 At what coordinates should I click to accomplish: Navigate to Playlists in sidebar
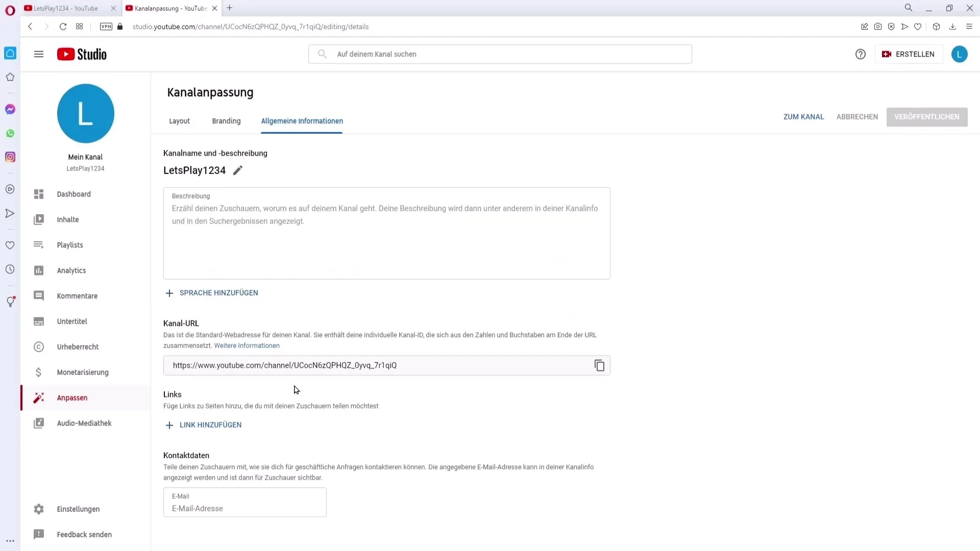(x=70, y=245)
